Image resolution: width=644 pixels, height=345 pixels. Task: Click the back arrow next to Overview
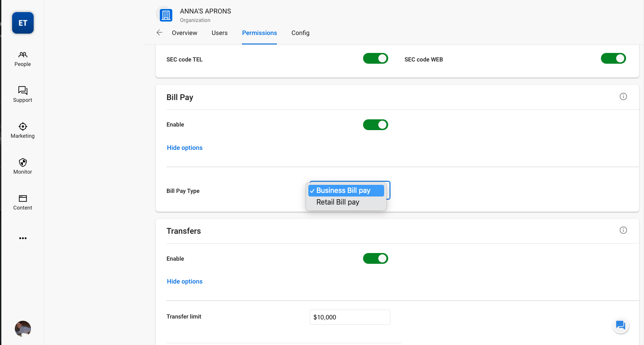click(159, 33)
